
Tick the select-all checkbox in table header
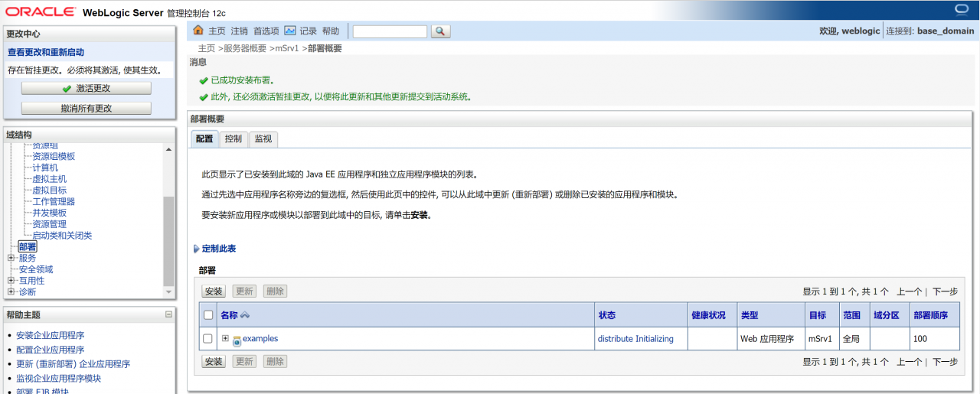click(208, 315)
